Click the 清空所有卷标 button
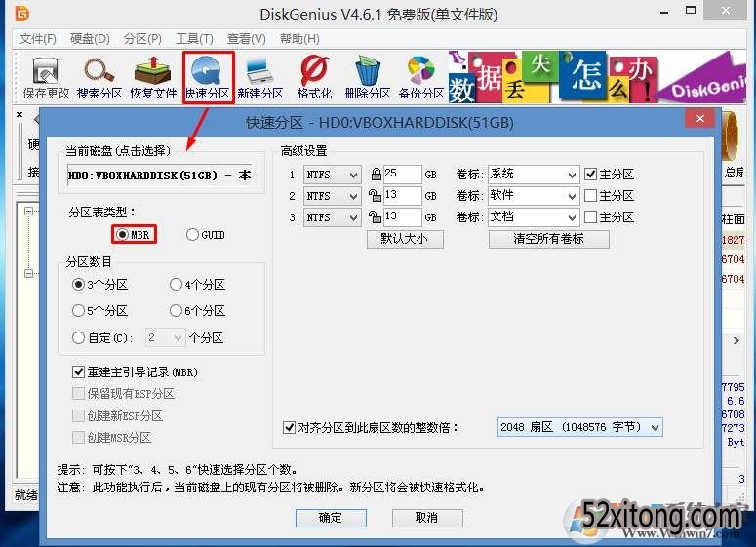Screen dimensions: 756x547 [x=548, y=239]
